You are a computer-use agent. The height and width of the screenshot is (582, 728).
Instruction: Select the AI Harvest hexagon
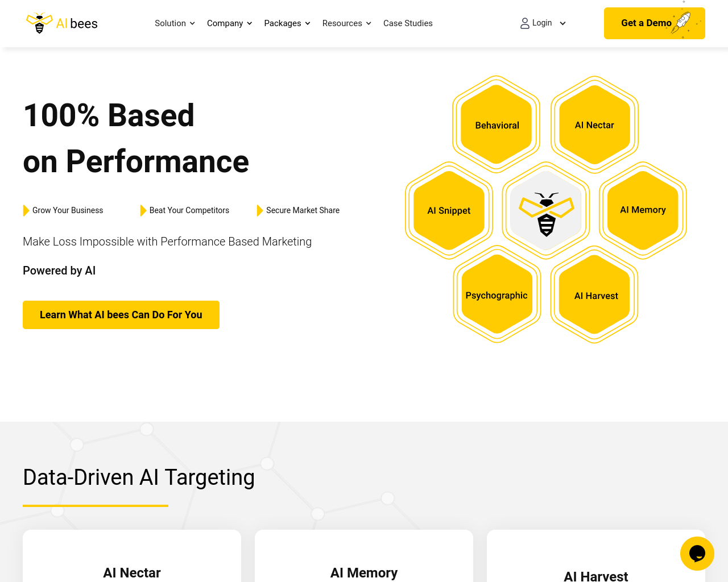coord(594,295)
